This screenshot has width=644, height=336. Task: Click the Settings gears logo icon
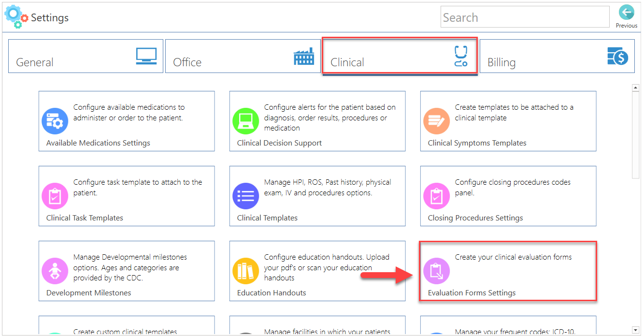click(x=15, y=16)
